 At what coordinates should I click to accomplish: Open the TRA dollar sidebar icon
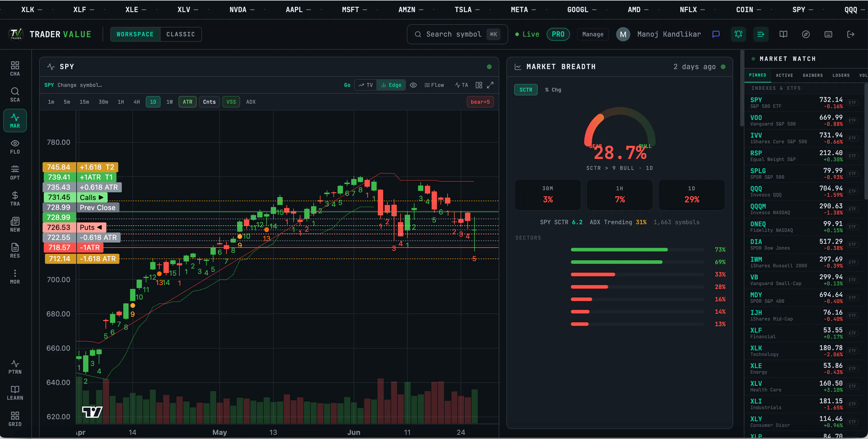15,199
